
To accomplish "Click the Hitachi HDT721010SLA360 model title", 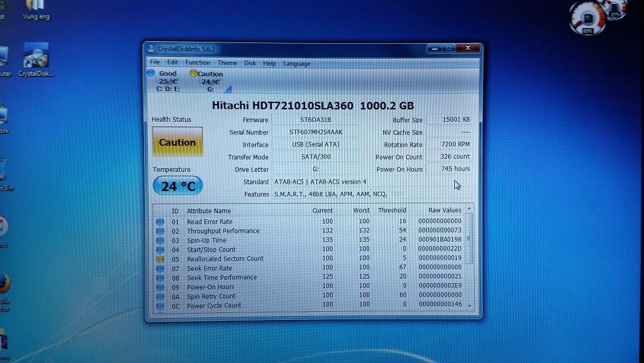I will pyautogui.click(x=313, y=106).
